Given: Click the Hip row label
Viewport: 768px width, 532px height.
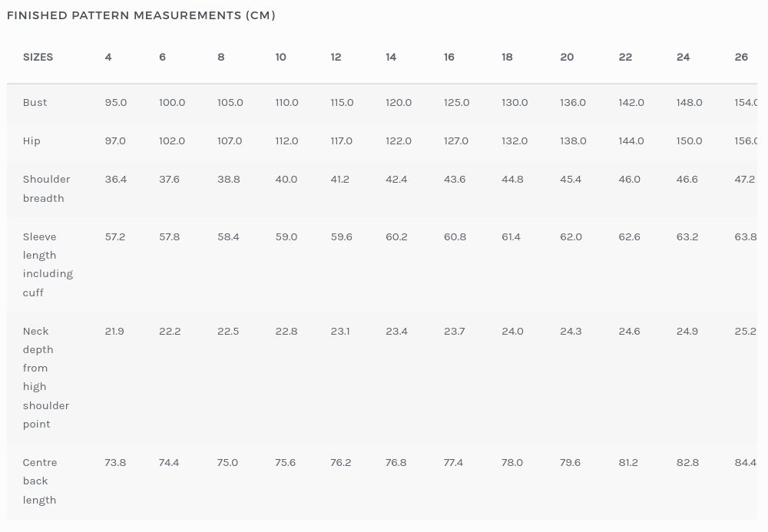Looking at the screenshot, I should (31, 140).
